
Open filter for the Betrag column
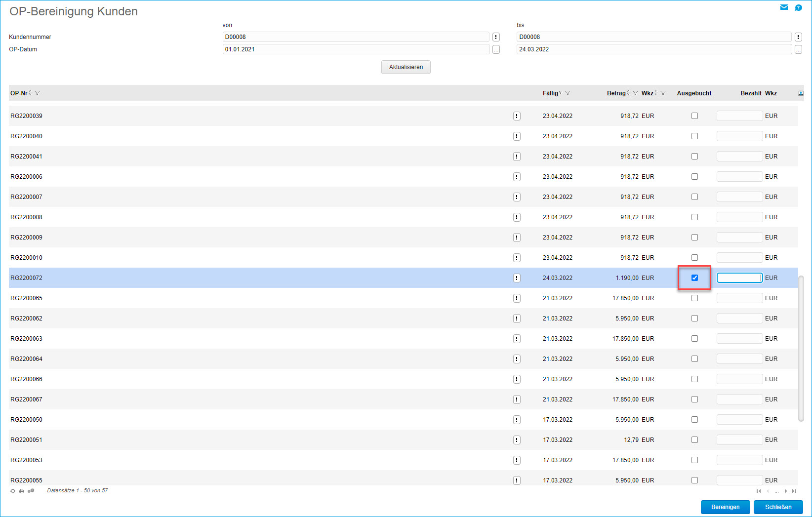point(636,93)
